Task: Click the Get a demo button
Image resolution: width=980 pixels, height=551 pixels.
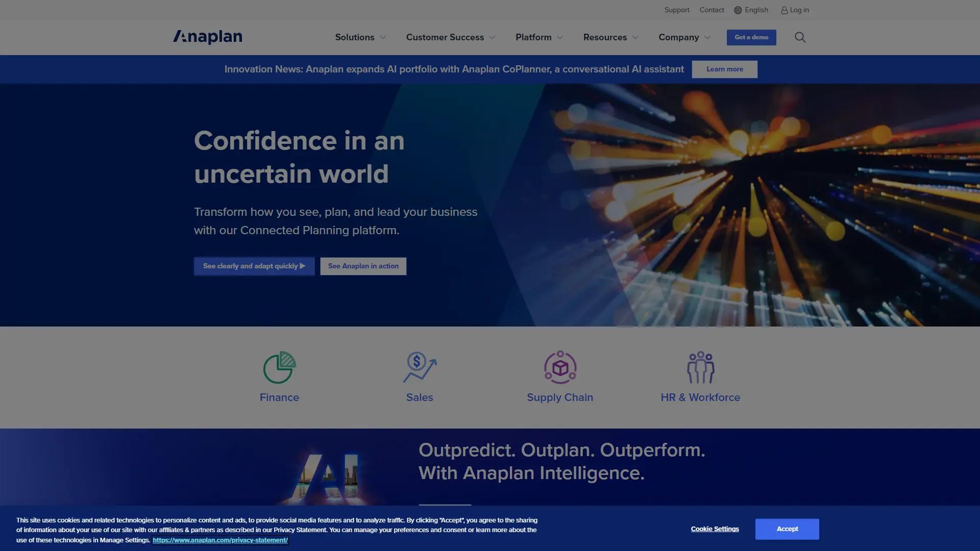Action: (751, 37)
